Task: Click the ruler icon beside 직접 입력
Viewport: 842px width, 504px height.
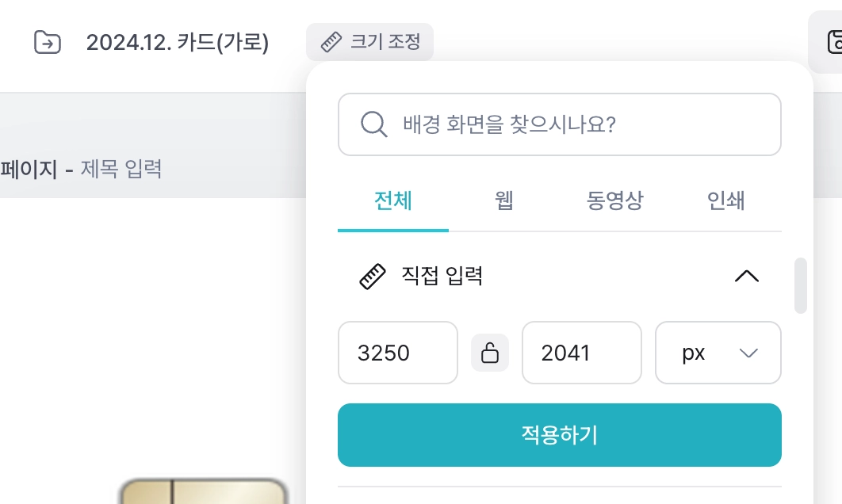Action: click(373, 277)
